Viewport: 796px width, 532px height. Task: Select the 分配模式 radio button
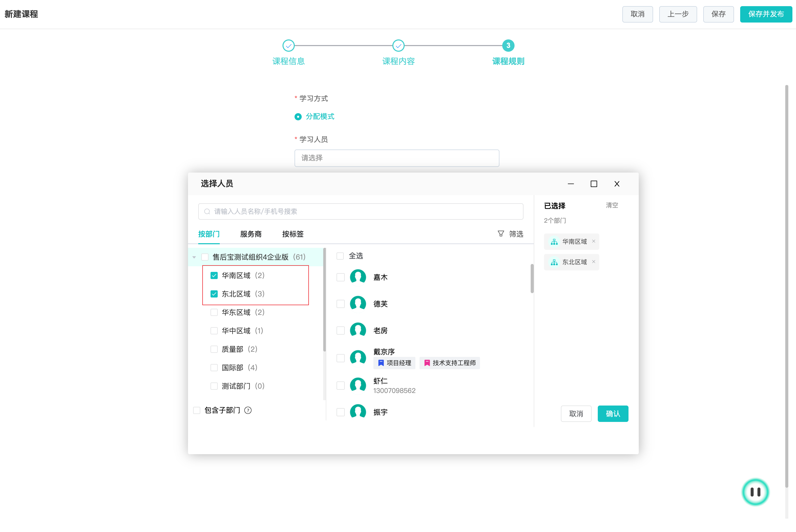tap(298, 117)
